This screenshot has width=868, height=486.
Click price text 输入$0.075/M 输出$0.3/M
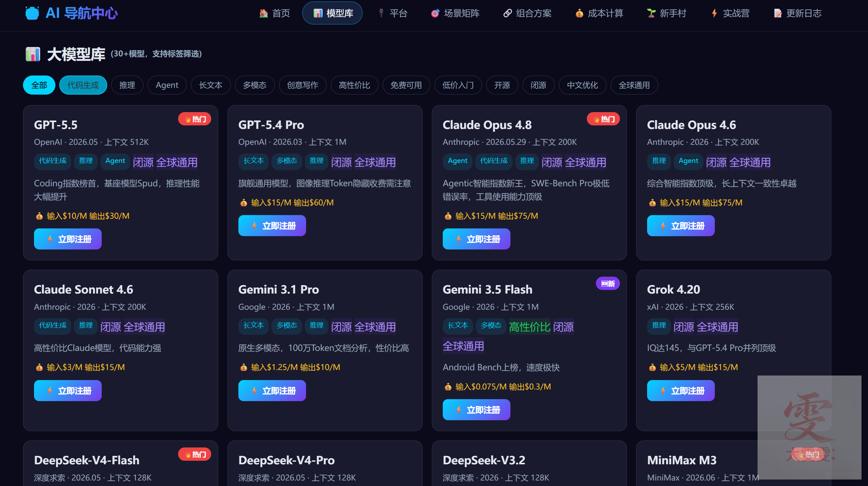pyautogui.click(x=503, y=387)
